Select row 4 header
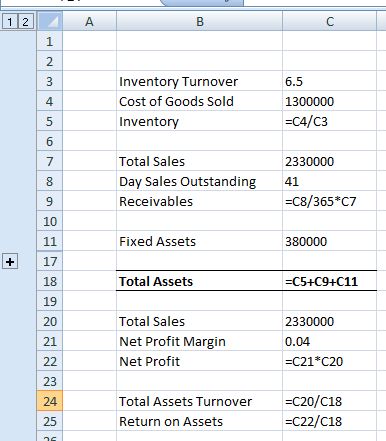The image size is (386, 441). (50, 101)
